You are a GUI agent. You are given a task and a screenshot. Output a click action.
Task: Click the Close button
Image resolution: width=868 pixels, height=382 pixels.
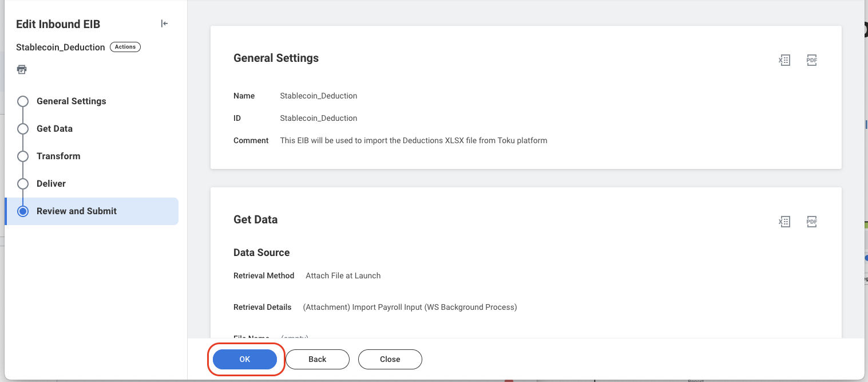tap(390, 359)
